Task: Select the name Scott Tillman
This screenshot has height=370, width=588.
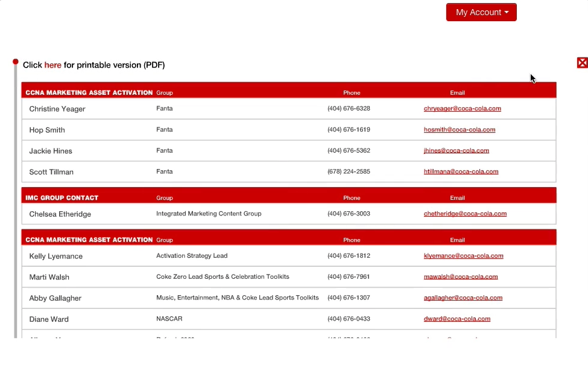Action: coord(51,172)
